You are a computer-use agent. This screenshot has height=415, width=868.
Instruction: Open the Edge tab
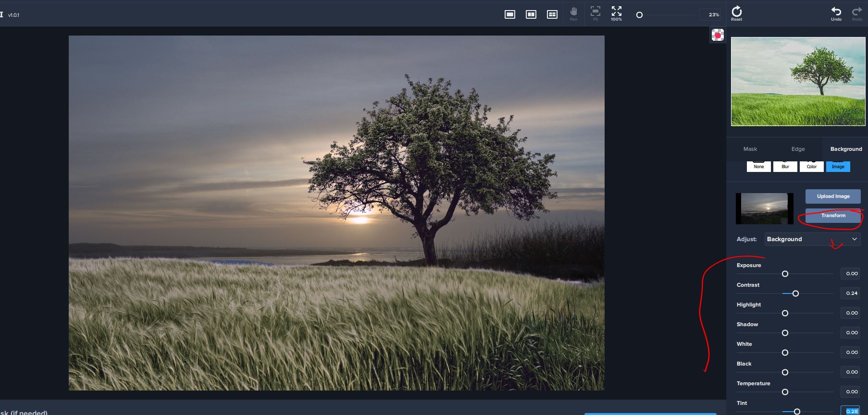pos(798,149)
